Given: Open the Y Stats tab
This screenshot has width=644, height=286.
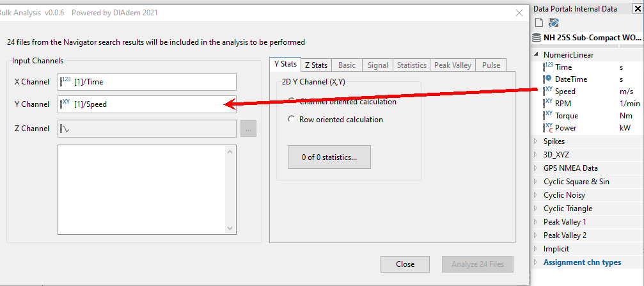Looking at the screenshot, I should [x=285, y=64].
